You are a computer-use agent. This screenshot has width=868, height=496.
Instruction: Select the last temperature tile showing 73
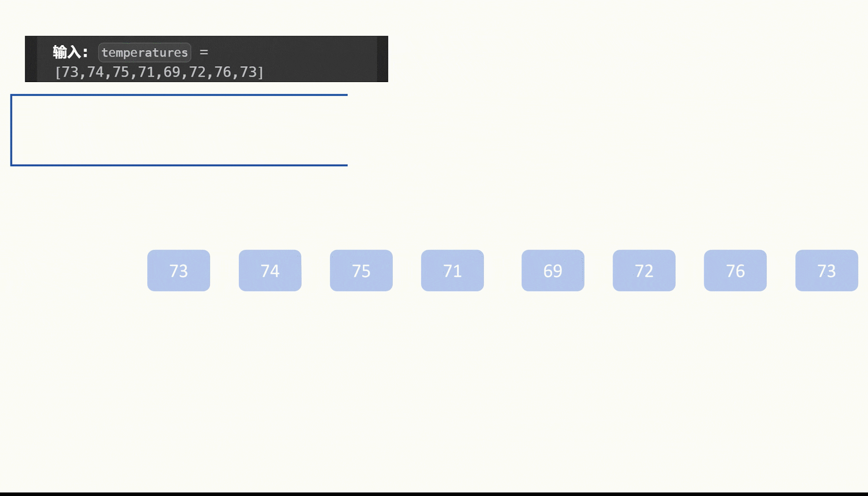tap(826, 270)
